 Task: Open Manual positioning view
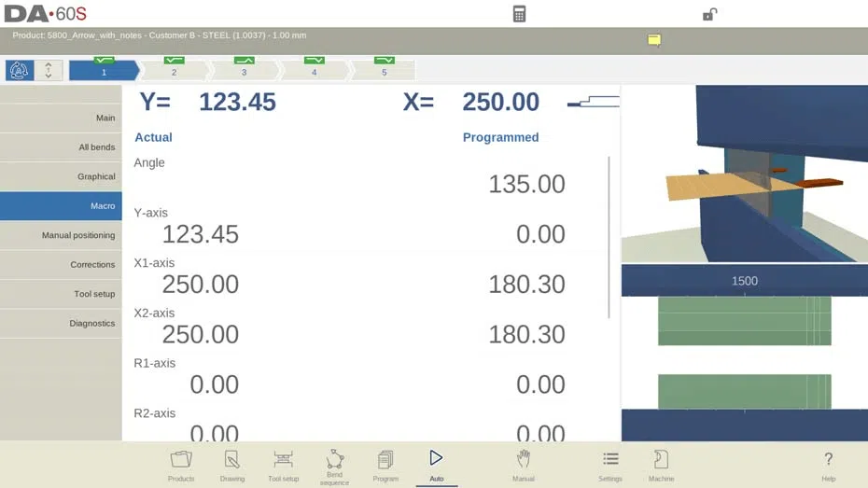[61, 235]
